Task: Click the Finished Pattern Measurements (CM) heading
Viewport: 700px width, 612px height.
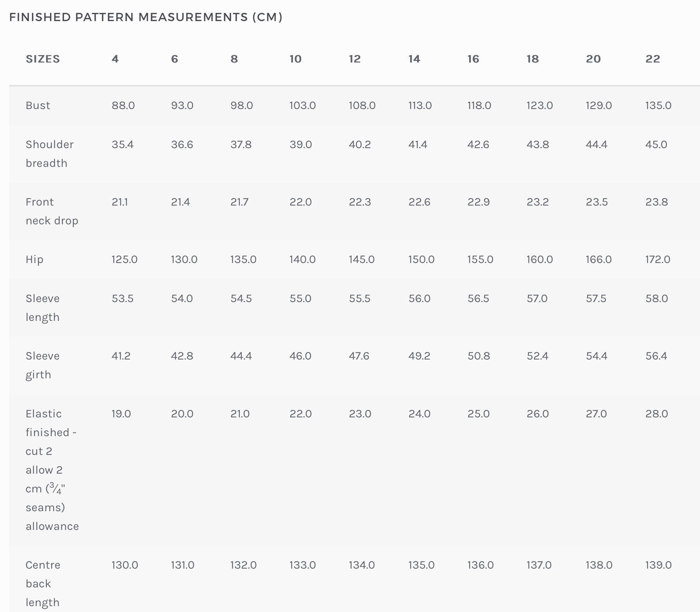Action: (x=146, y=17)
